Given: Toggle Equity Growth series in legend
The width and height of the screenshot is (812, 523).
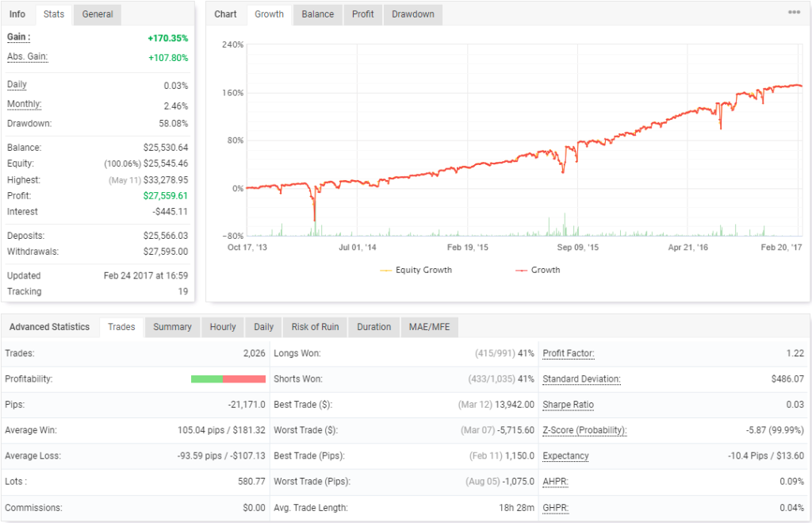Looking at the screenshot, I should pyautogui.click(x=416, y=270).
